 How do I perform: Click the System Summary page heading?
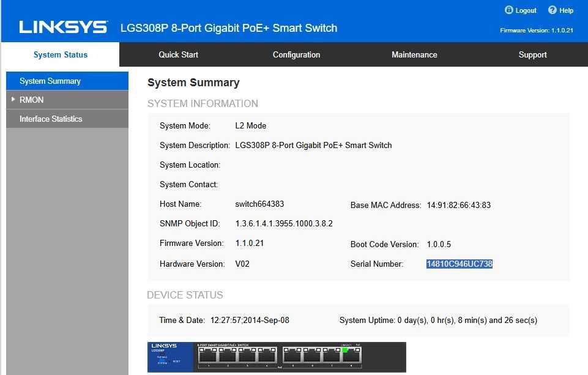click(193, 83)
